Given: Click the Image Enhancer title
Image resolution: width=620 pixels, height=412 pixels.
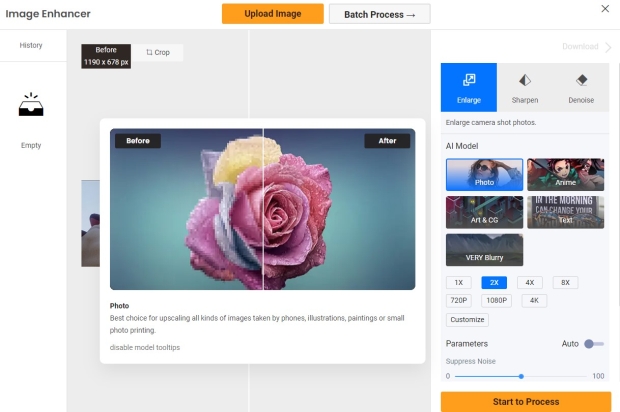Looking at the screenshot, I should point(48,14).
